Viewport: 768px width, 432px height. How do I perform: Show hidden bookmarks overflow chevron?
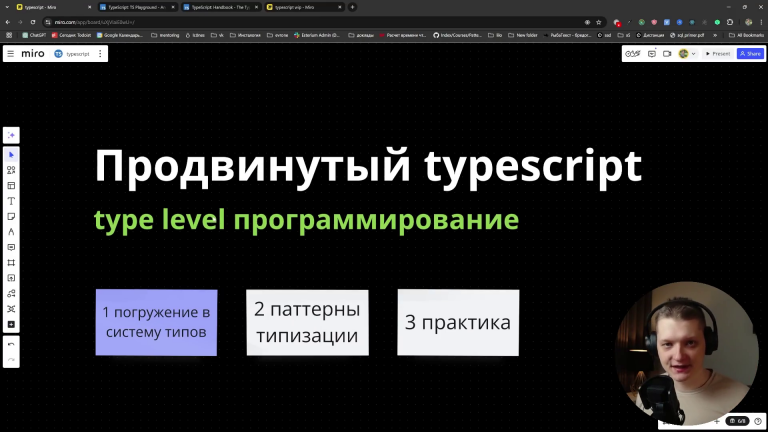[x=715, y=35]
